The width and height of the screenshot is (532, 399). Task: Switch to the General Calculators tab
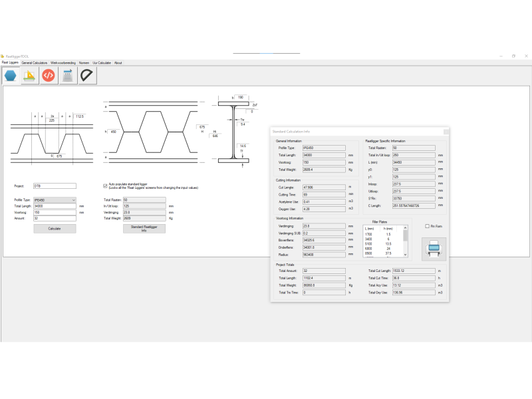click(35, 63)
